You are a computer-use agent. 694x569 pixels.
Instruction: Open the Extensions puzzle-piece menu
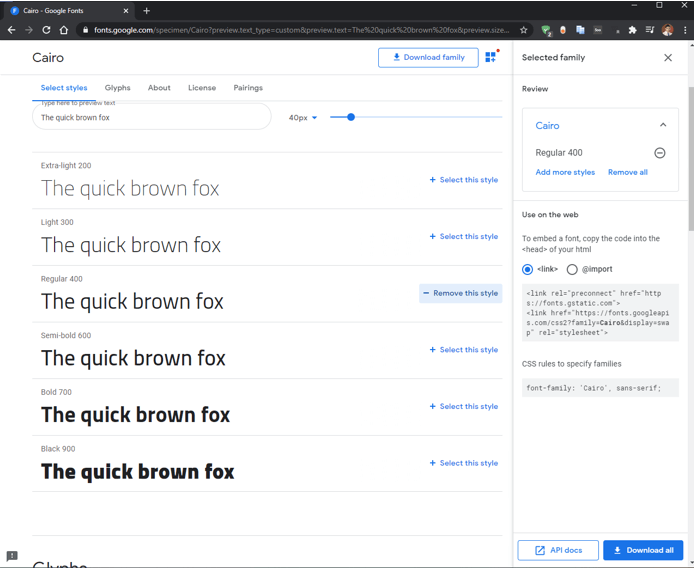[x=632, y=30]
